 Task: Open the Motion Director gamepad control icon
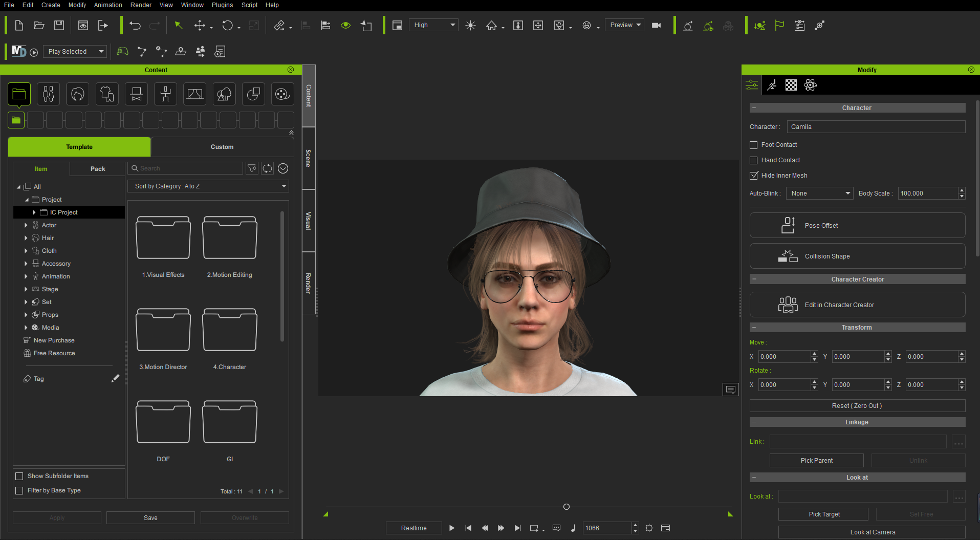coord(122,51)
